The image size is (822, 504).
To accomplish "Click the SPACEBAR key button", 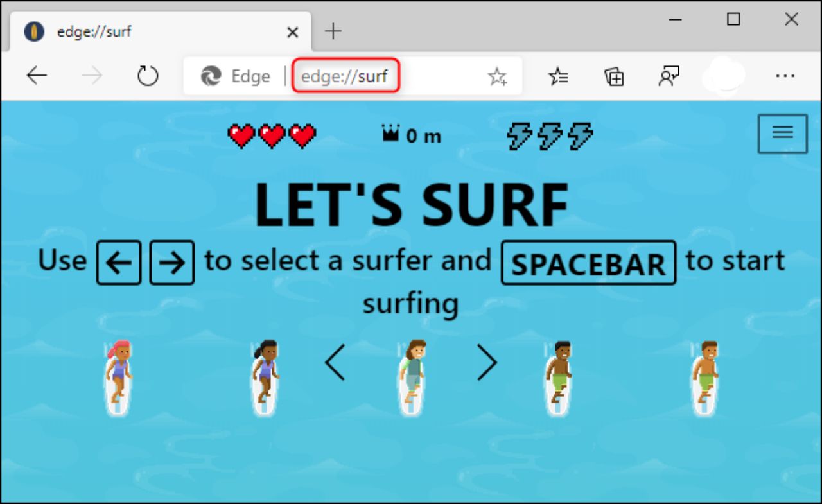I will (588, 263).
